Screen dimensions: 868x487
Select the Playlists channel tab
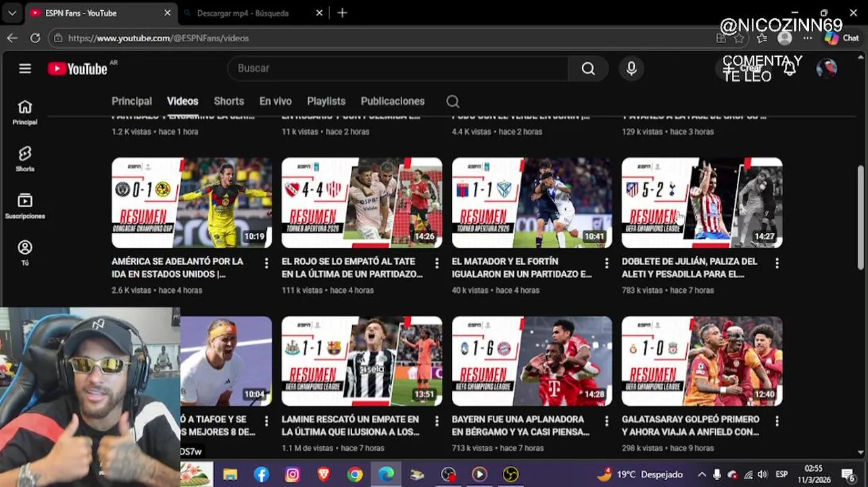pyautogui.click(x=326, y=101)
